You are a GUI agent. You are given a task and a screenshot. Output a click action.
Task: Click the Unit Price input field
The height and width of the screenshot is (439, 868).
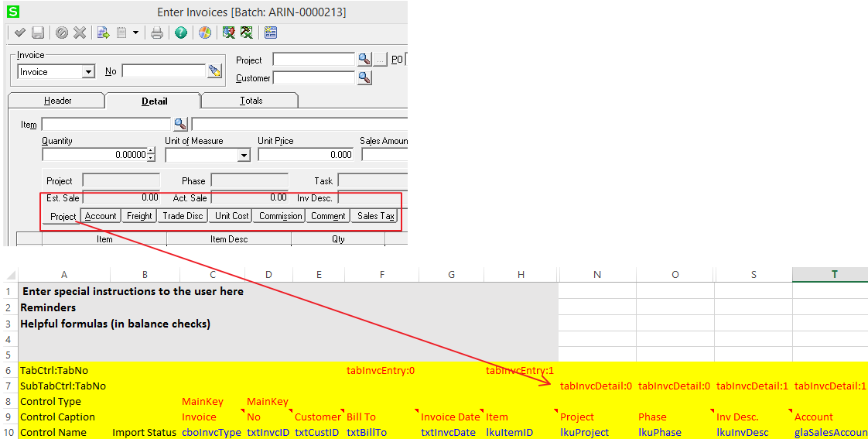306,155
